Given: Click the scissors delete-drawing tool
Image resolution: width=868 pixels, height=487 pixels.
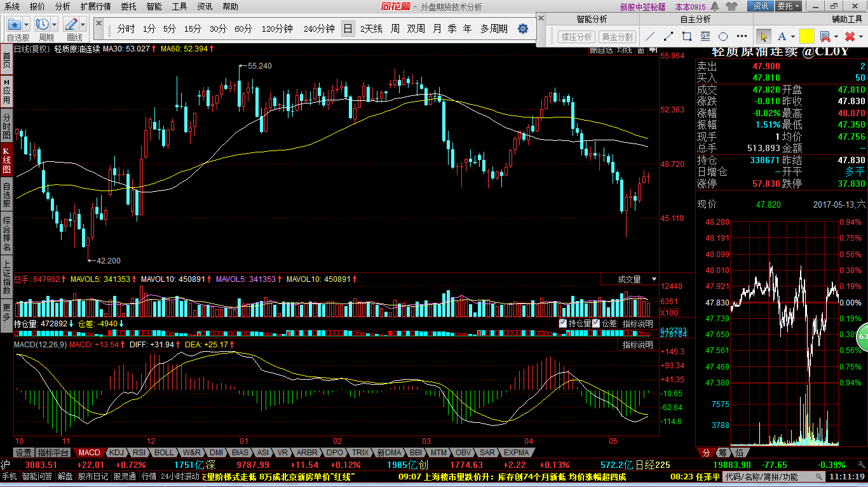Looking at the screenshot, I should point(825,36).
